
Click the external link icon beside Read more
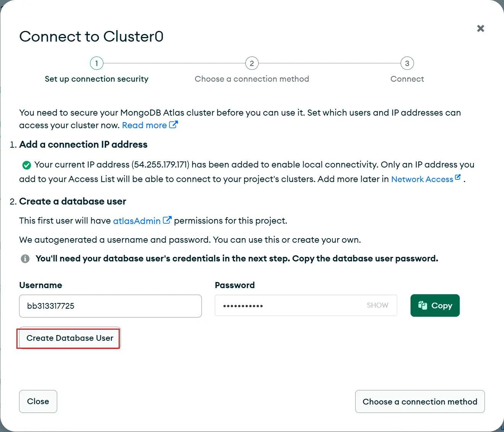pos(174,125)
